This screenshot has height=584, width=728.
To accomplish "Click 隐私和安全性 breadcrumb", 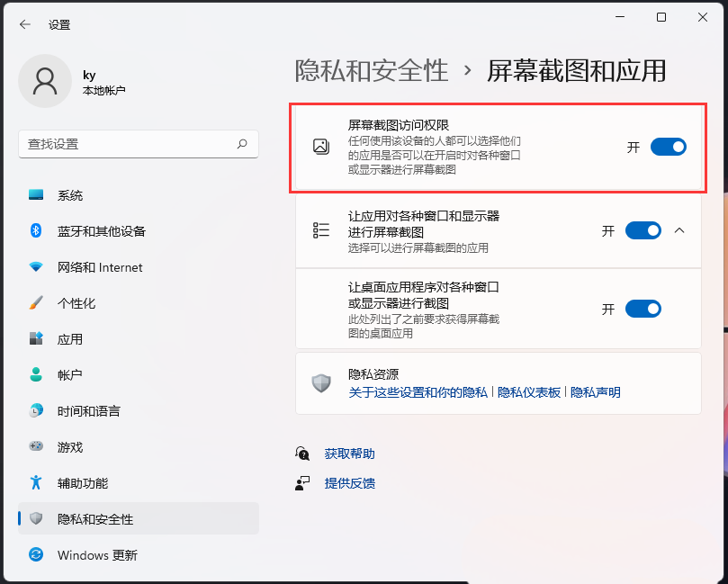I will (x=372, y=71).
